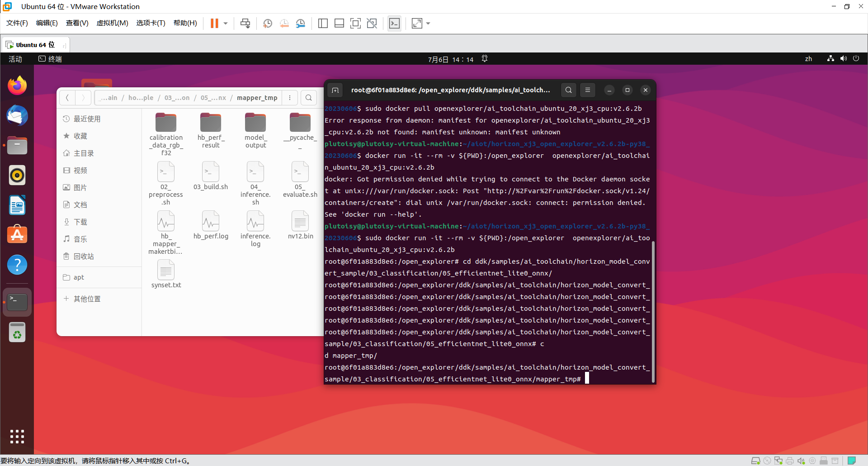Open the 虚拟机(M) menu
The height and width of the screenshot is (466, 868).
(113, 23)
